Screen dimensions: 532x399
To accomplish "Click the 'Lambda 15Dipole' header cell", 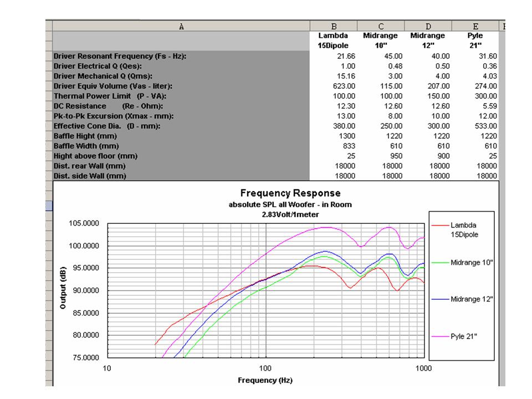I will click(333, 40).
